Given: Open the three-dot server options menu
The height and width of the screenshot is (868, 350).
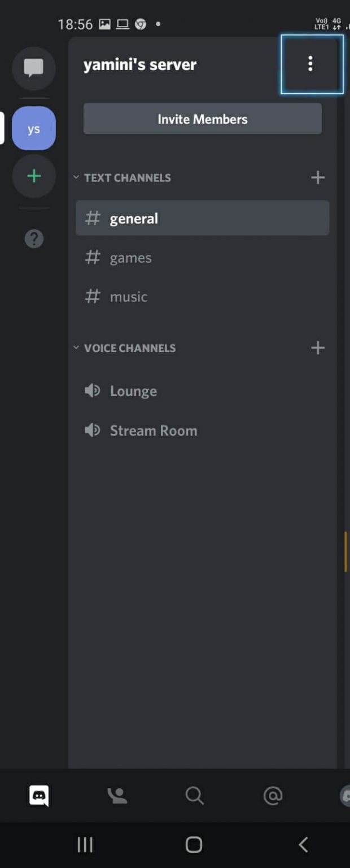Looking at the screenshot, I should (310, 64).
